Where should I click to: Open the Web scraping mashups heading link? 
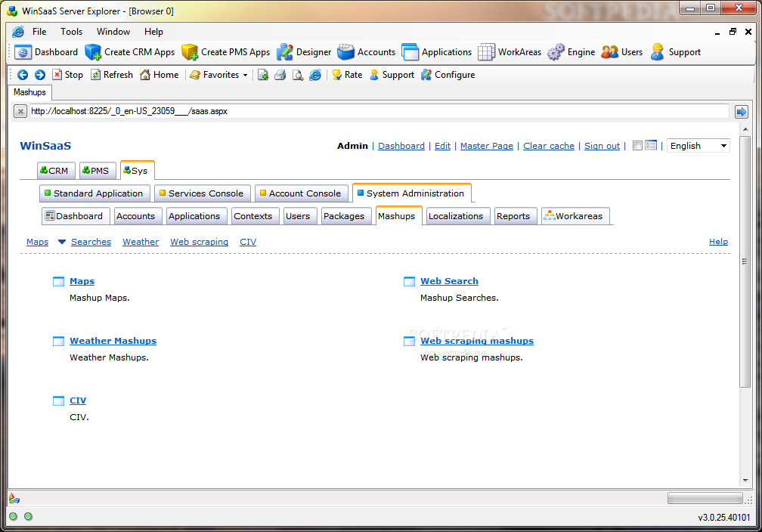477,341
